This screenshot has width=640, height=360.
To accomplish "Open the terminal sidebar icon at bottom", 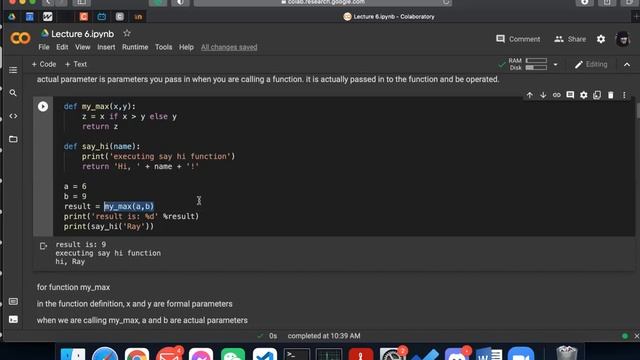I will [x=13, y=319].
